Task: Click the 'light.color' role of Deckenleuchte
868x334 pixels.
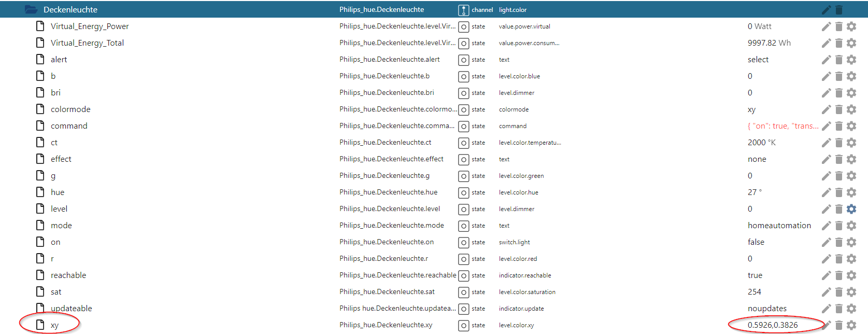Action: pyautogui.click(x=513, y=10)
